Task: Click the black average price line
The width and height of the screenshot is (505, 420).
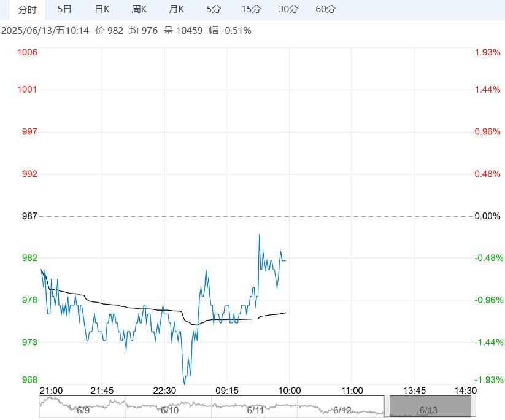Action: click(x=123, y=306)
